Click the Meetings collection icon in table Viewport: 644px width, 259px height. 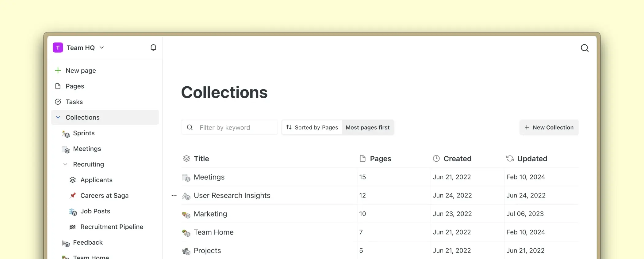coord(186,178)
